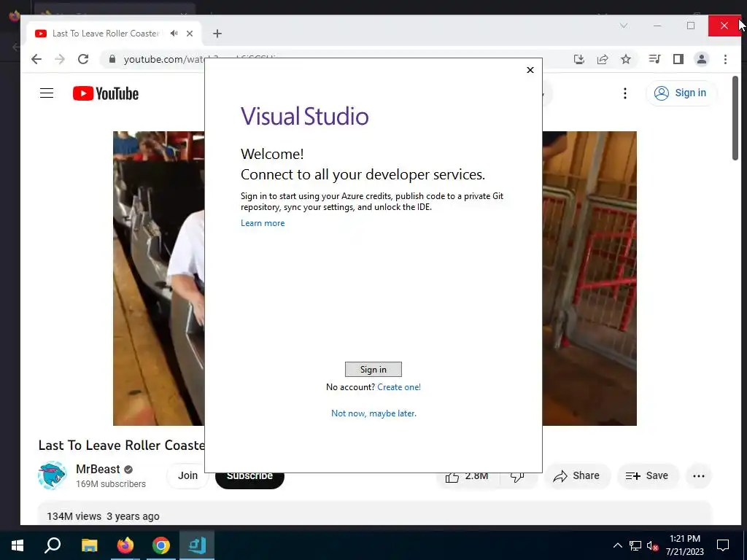Open Firefox from taskbar
The width and height of the screenshot is (747, 560).
[125, 545]
